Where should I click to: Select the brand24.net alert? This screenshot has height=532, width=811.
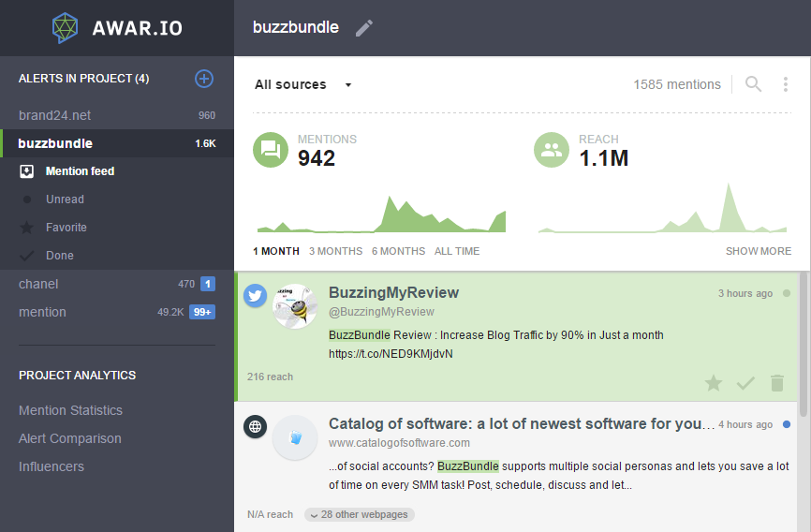pos(117,115)
